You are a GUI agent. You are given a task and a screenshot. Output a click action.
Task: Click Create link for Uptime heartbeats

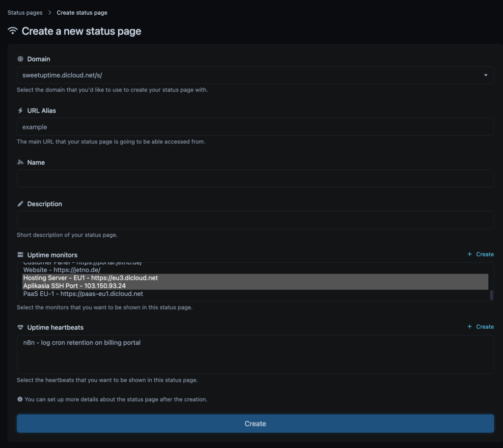point(480,327)
